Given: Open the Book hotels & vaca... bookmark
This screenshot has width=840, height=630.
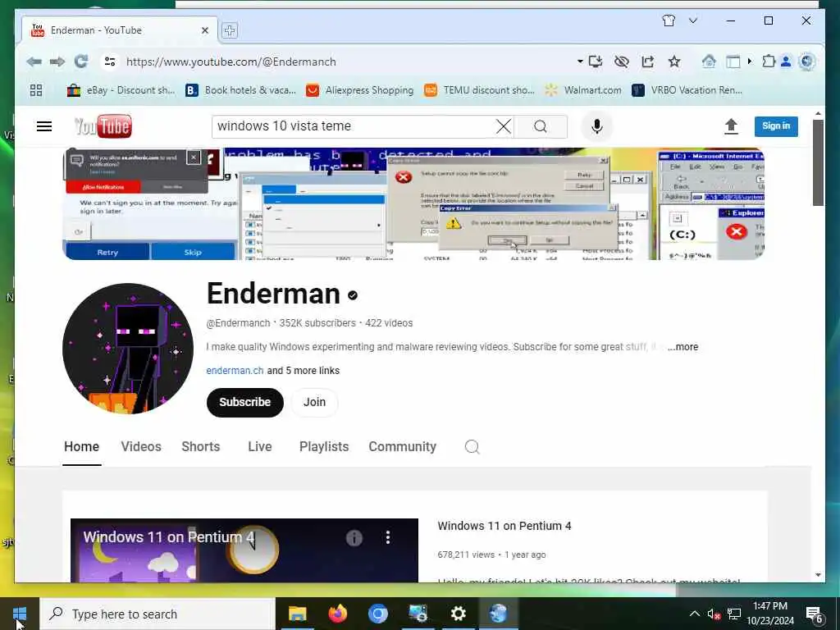Looking at the screenshot, I should point(240,90).
